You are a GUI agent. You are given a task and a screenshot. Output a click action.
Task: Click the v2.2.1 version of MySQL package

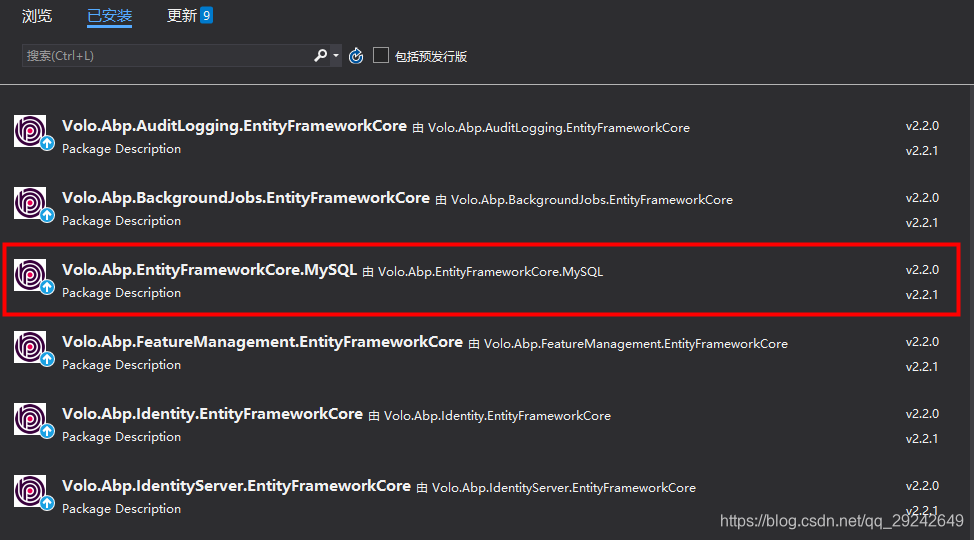tap(922, 295)
